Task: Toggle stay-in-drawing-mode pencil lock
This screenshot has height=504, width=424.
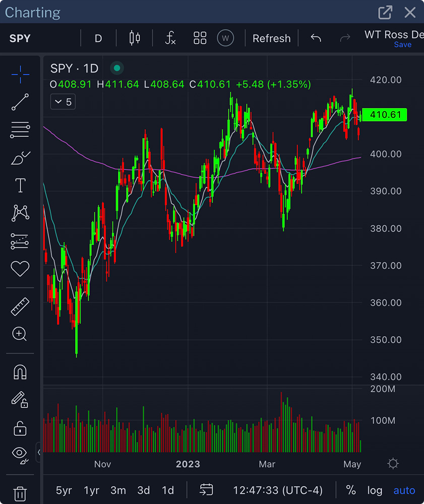Action: [20, 400]
